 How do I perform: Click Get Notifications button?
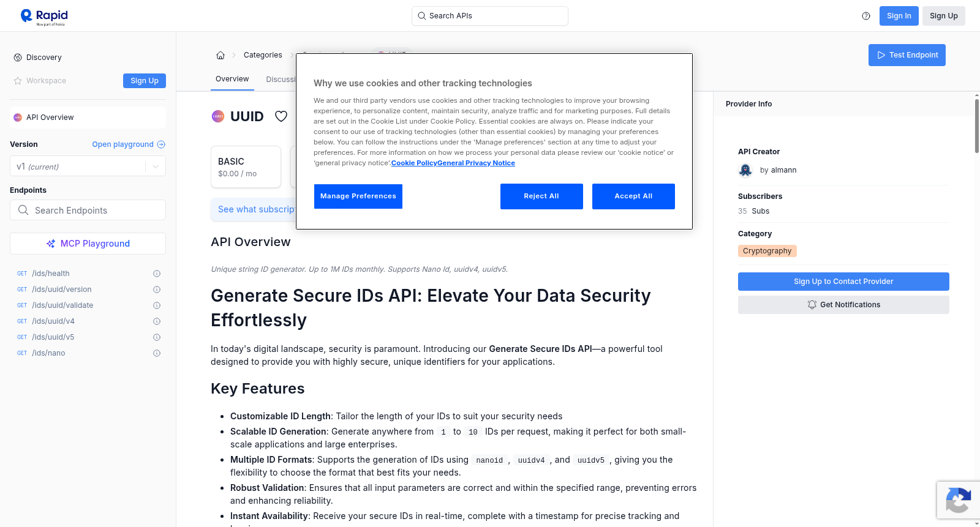click(843, 305)
